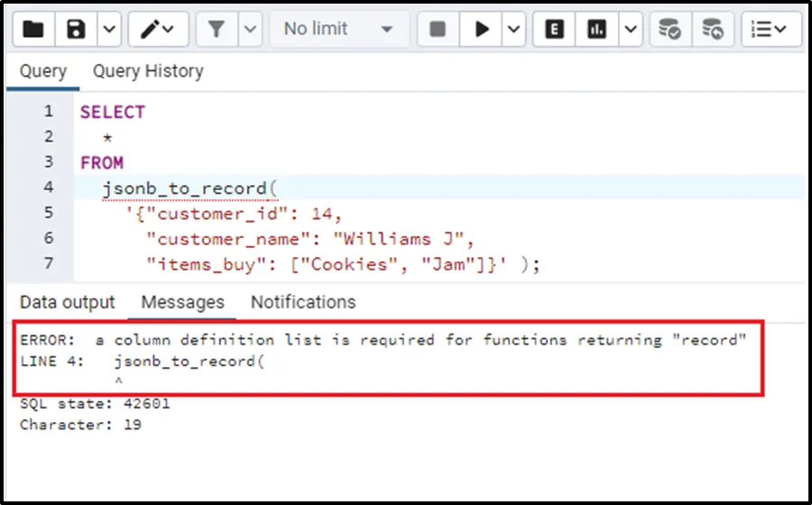812x505 pixels.
Task: Open the save options dropdown arrow
Action: pos(107,30)
